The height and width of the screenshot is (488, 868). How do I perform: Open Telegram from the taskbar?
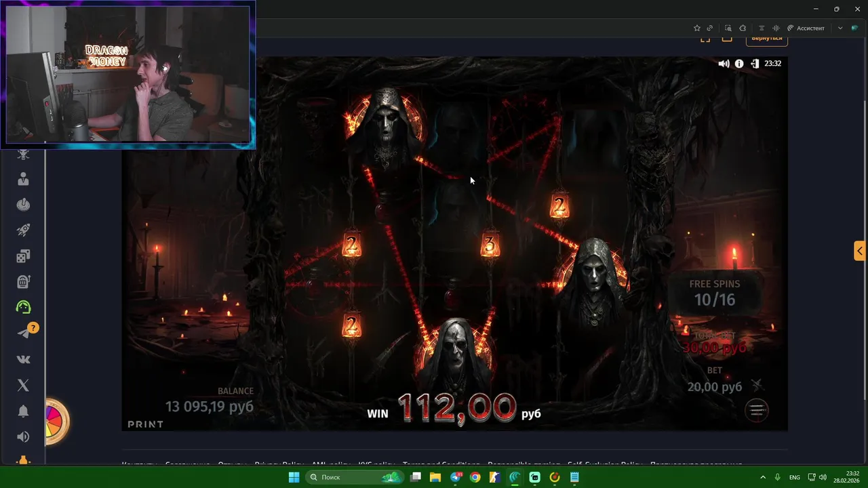pos(456,477)
